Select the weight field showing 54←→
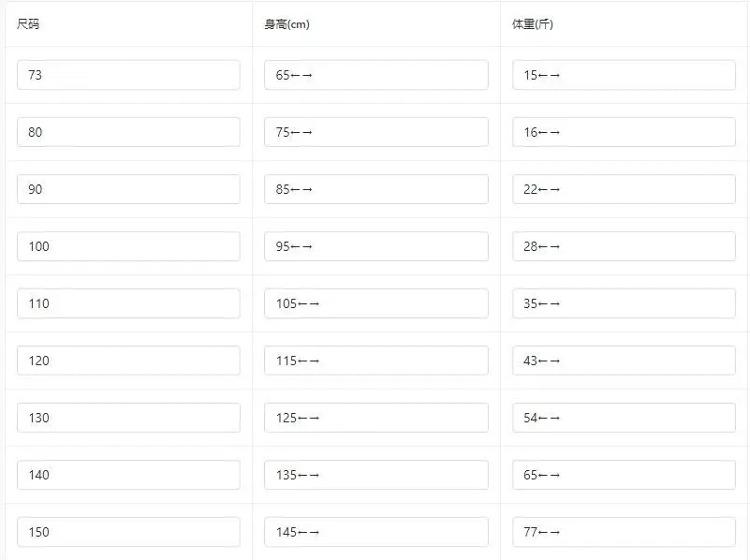The image size is (750, 560). pos(624,418)
